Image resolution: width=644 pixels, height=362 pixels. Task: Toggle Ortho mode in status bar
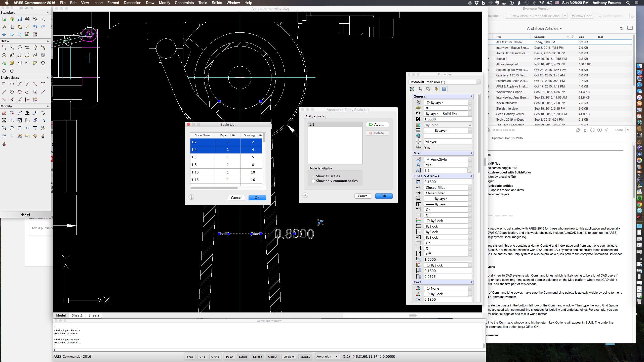(215, 356)
